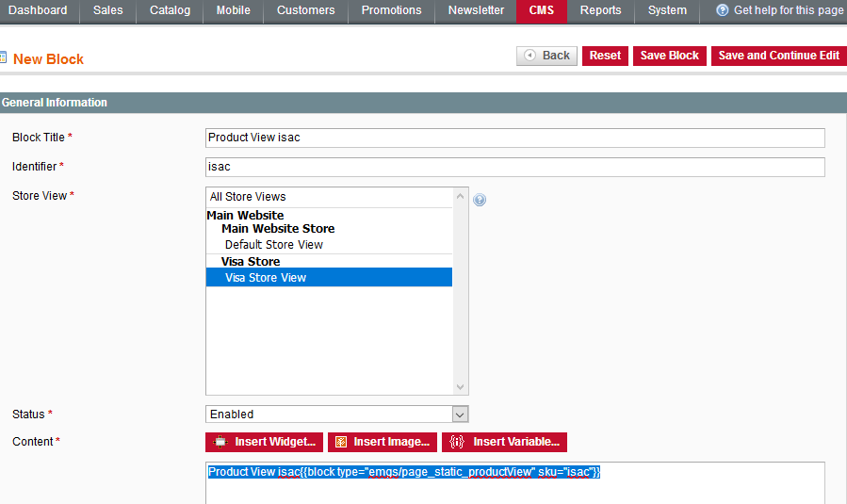847x504 pixels.
Task: Select All Store Views option
Action: click(x=248, y=197)
